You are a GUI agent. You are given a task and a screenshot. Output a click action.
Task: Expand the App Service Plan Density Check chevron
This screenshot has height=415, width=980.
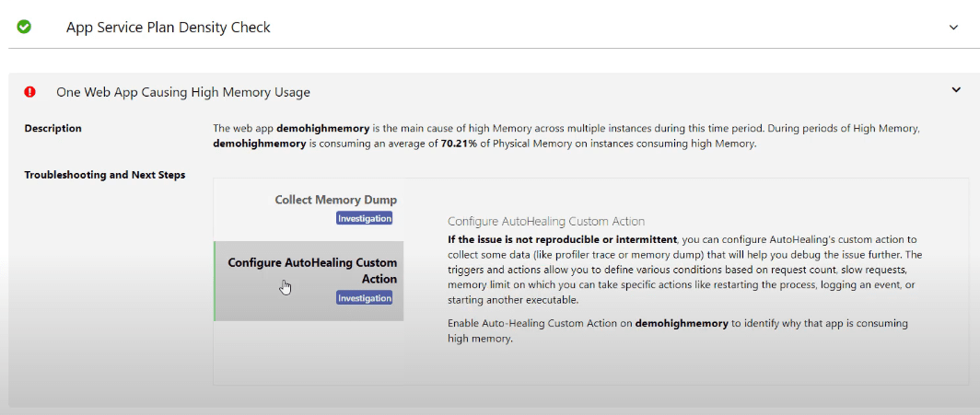pos(953,28)
